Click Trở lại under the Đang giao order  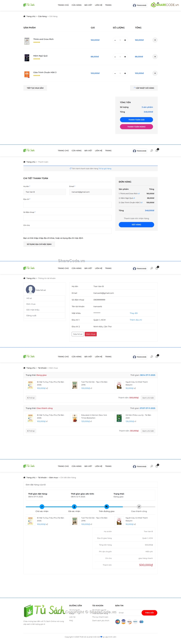31,398
